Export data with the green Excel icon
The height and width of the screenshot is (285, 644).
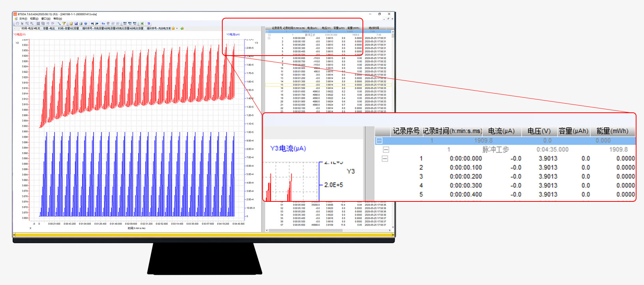142,24
